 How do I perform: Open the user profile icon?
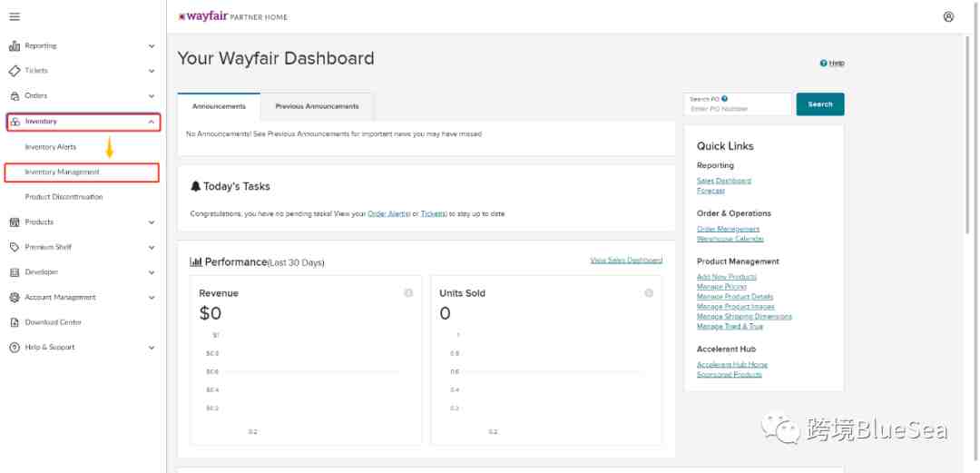pyautogui.click(x=948, y=17)
